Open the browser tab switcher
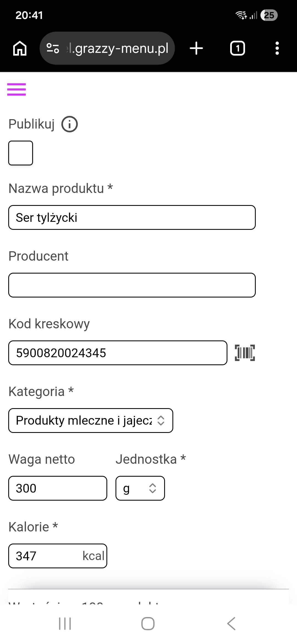This screenshot has height=644, width=297. click(x=237, y=48)
